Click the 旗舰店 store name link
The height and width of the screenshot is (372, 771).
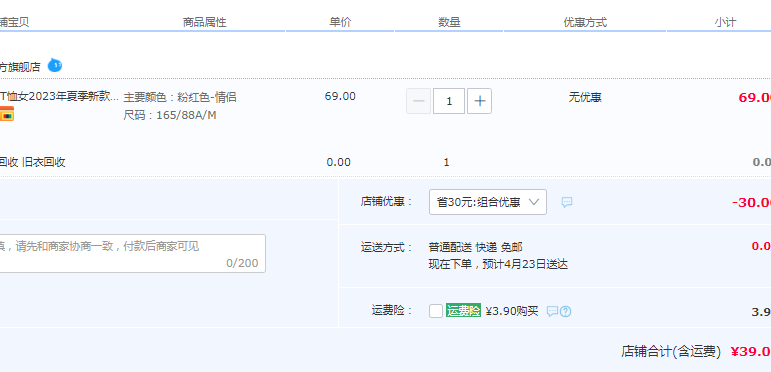[20, 67]
